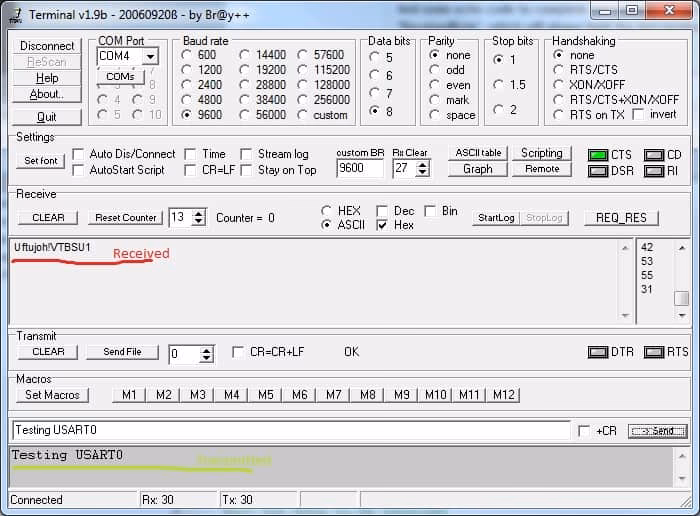Increase the Rx Clear spinner value

click(422, 165)
